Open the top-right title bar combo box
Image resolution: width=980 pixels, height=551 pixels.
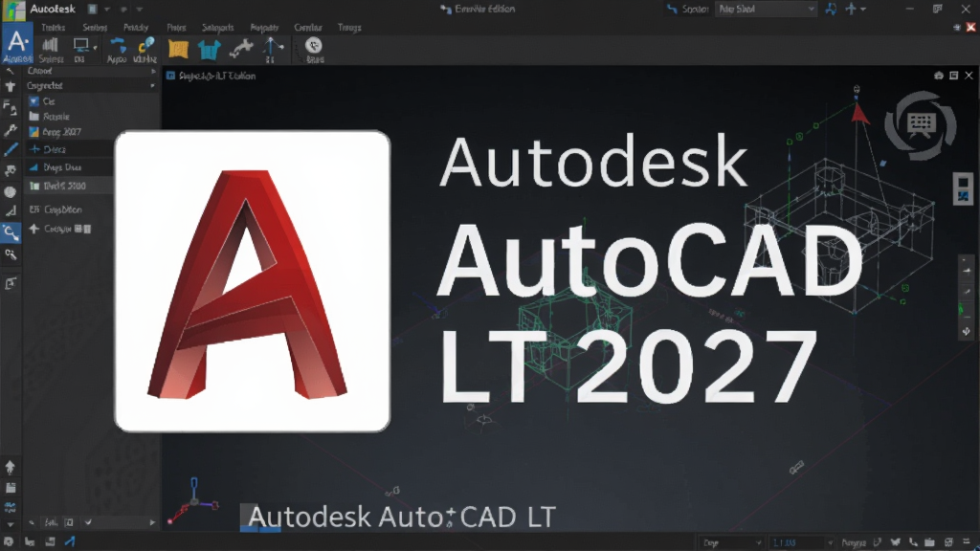point(766,10)
